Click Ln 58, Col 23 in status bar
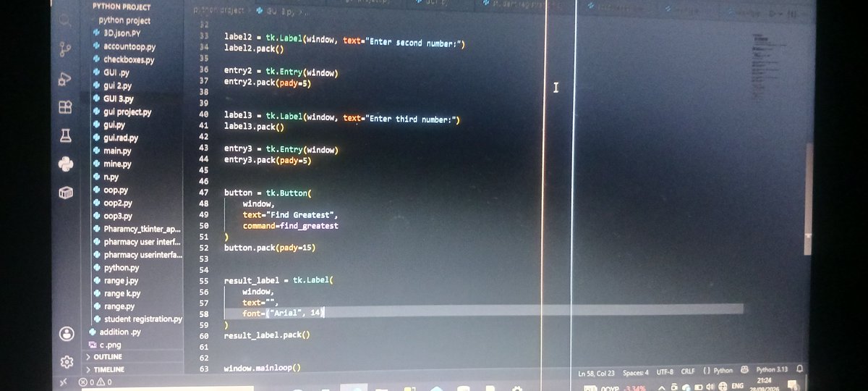 (x=596, y=373)
